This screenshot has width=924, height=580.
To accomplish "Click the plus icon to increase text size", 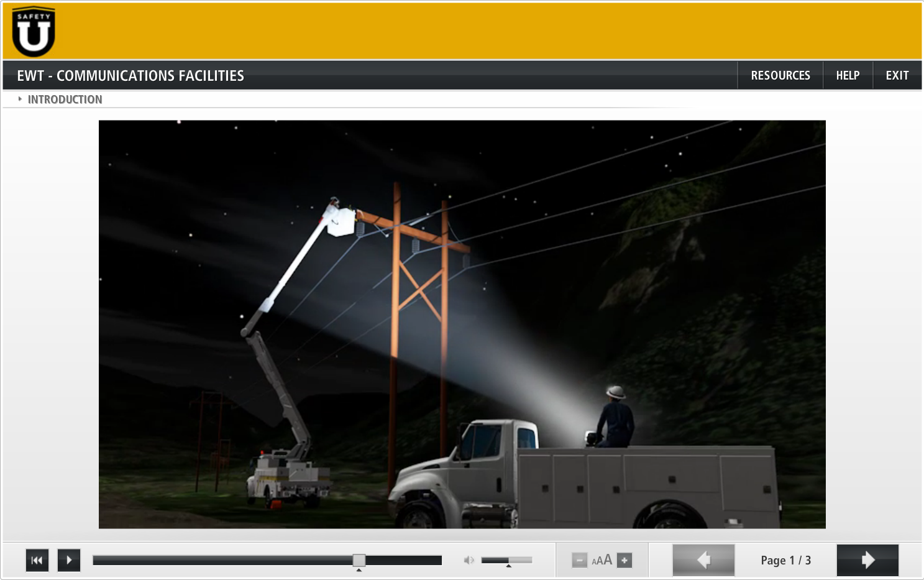I will [624, 560].
